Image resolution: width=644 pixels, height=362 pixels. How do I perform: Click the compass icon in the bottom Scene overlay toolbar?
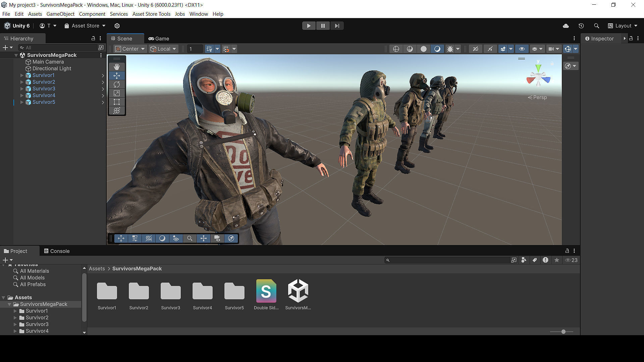tap(231, 238)
